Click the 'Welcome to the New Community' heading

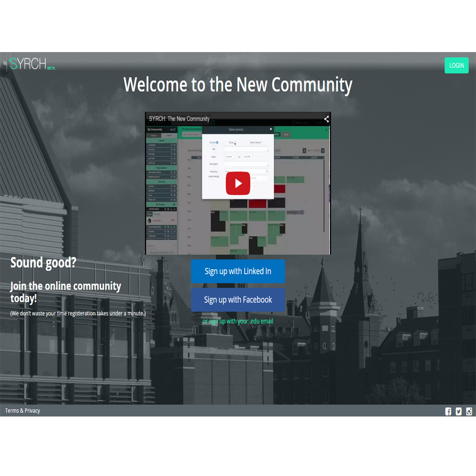pyautogui.click(x=238, y=85)
